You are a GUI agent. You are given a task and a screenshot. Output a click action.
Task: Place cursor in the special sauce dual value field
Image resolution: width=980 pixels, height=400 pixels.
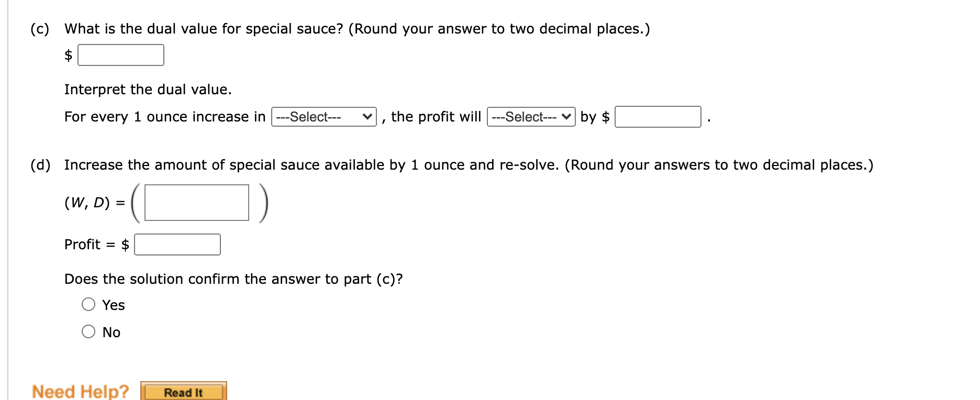[x=121, y=54]
